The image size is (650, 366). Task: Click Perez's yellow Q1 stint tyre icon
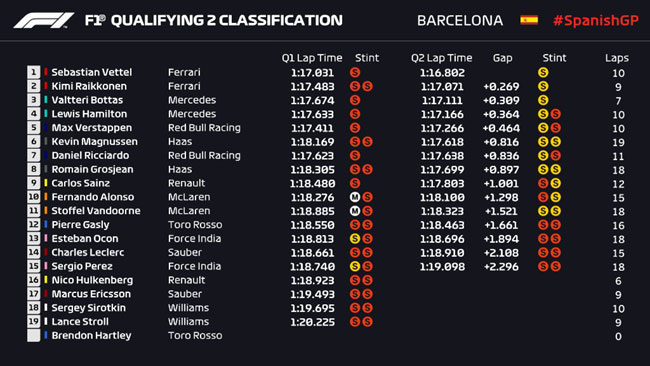pos(354,267)
